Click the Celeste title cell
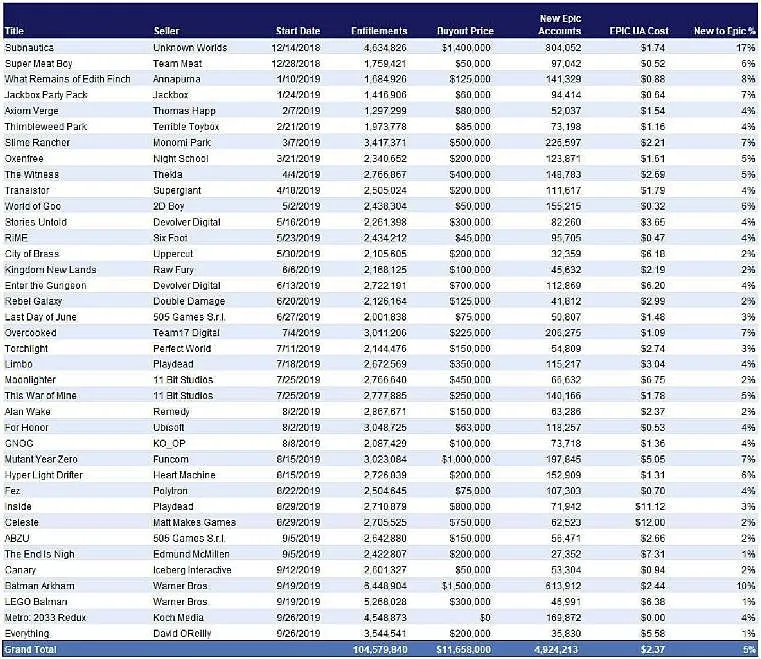 tap(21, 523)
